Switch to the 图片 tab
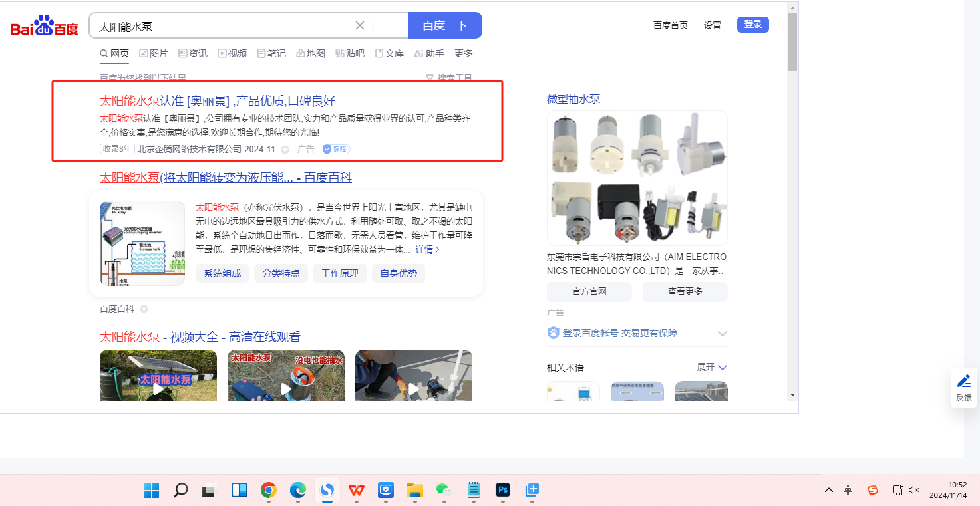Screen dimensions: 980x506 pyautogui.click(x=154, y=53)
